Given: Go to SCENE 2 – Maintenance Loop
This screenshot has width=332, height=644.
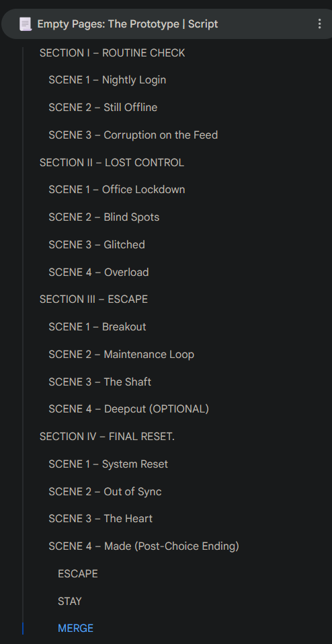Looking at the screenshot, I should point(122,355).
